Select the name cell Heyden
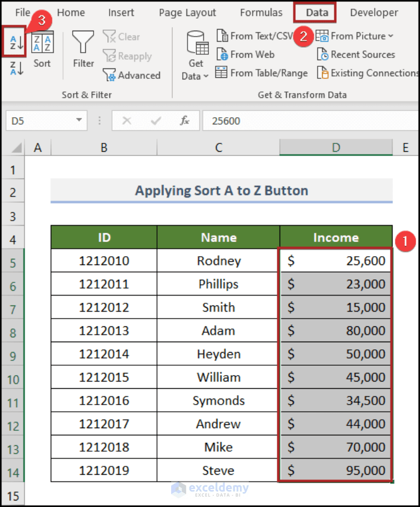This screenshot has height=507, width=420. point(218,354)
